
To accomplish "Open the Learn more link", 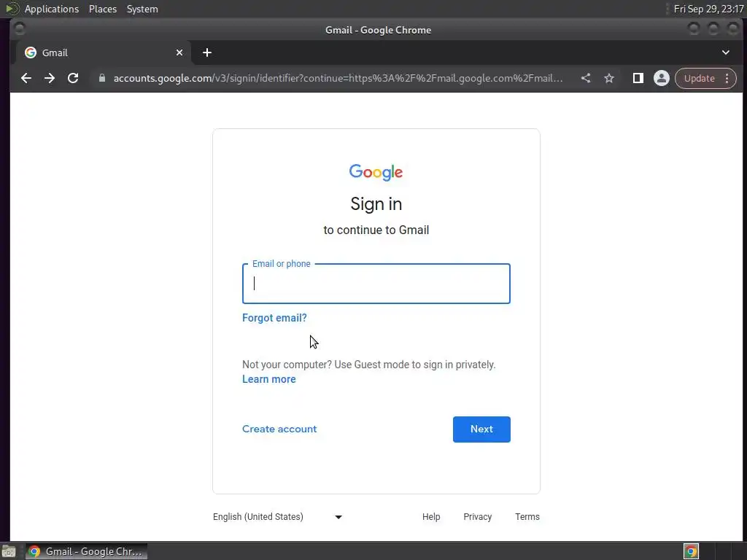I will pos(268,379).
